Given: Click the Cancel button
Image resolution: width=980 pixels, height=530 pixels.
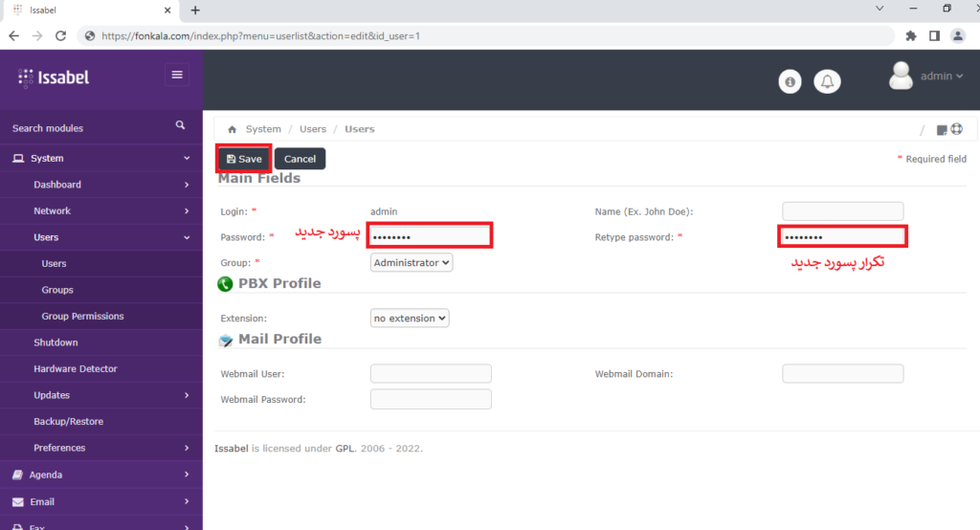Looking at the screenshot, I should coord(300,159).
